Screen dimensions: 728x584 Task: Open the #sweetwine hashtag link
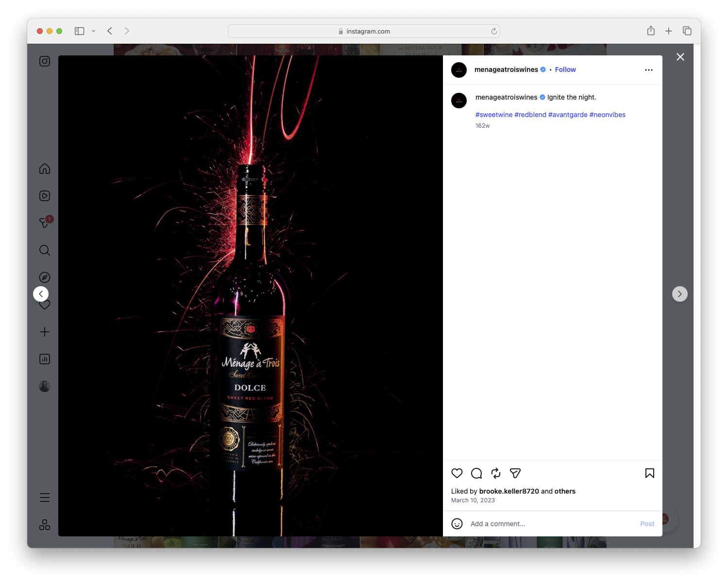click(493, 115)
